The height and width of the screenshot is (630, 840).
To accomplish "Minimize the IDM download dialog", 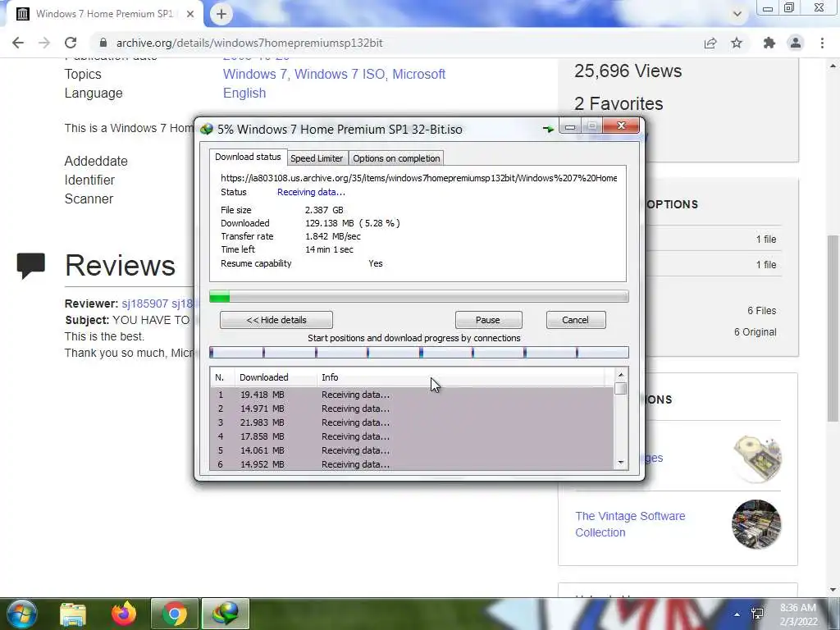I will (x=569, y=126).
